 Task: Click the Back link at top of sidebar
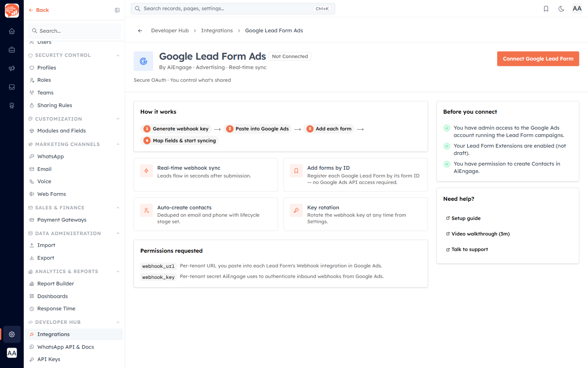[x=39, y=10]
